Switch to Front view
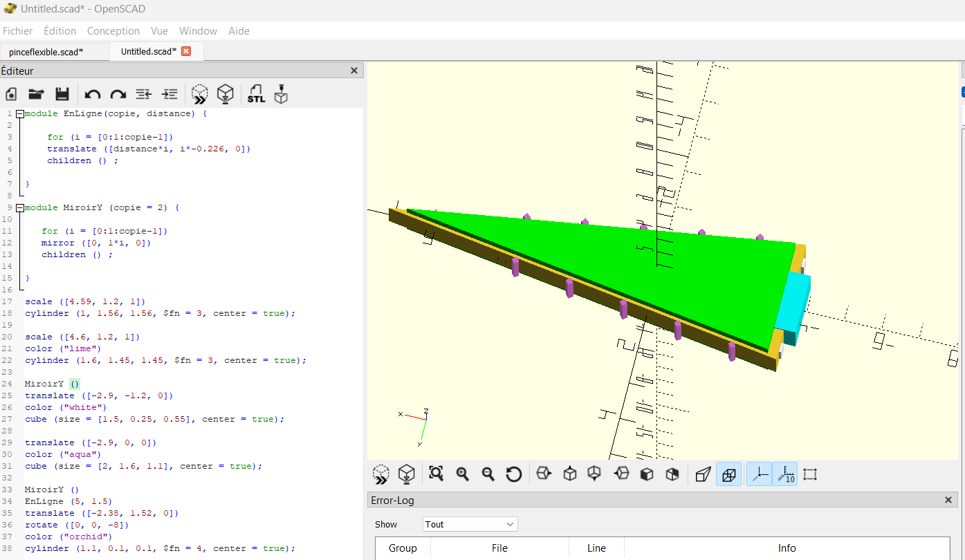The height and width of the screenshot is (560, 965). [x=646, y=474]
